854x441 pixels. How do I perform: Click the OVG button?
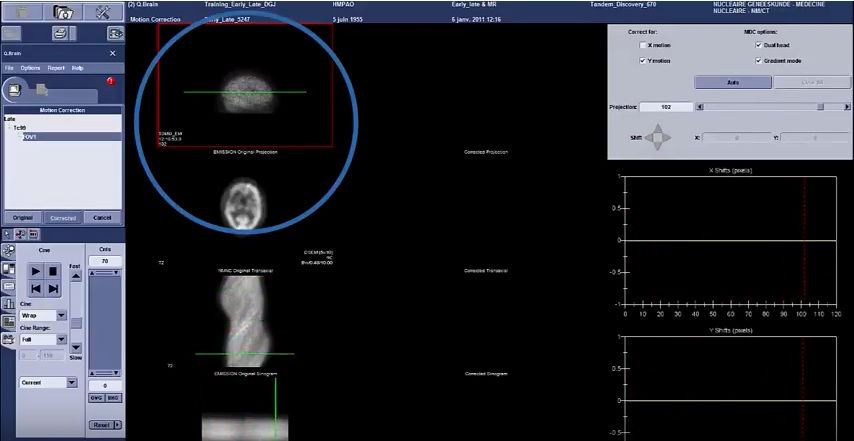pyautogui.click(x=96, y=398)
